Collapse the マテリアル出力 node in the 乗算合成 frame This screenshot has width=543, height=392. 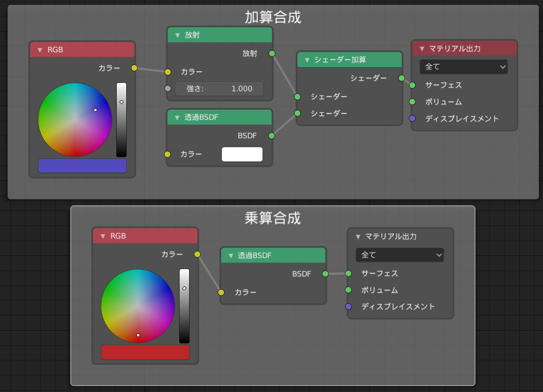point(358,237)
